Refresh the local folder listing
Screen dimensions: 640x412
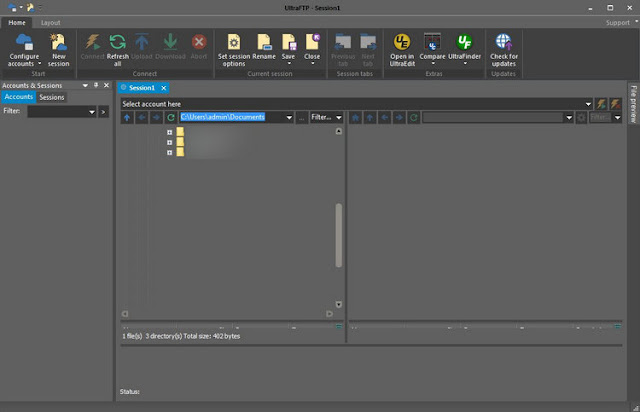click(x=171, y=118)
